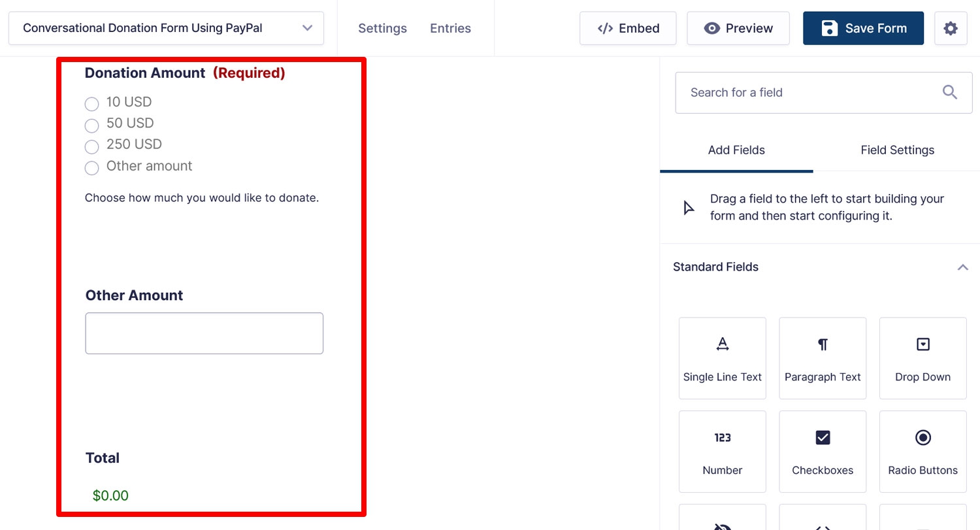The width and height of the screenshot is (980, 530).
Task: Click the Save Form button
Action: point(863,28)
